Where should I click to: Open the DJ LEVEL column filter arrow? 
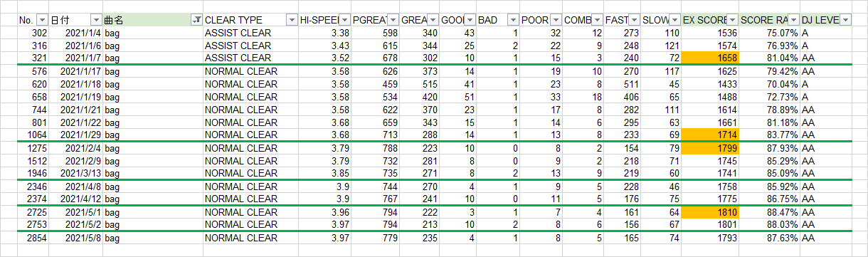(845, 20)
